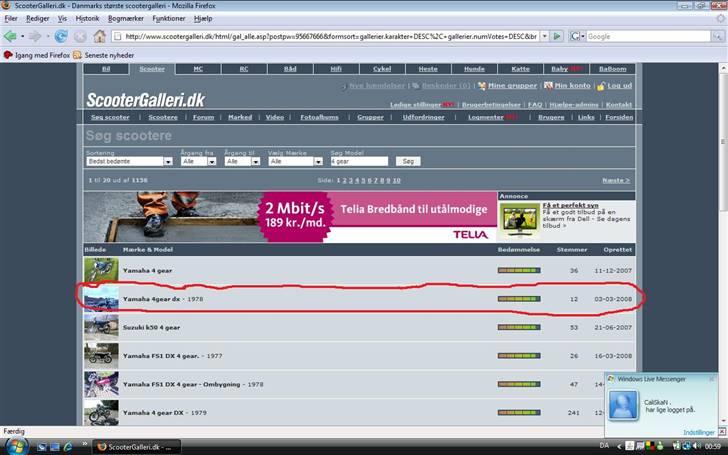Click the Windows Live Messenger avatar picture
The width and height of the screenshot is (728, 455).
[625, 404]
